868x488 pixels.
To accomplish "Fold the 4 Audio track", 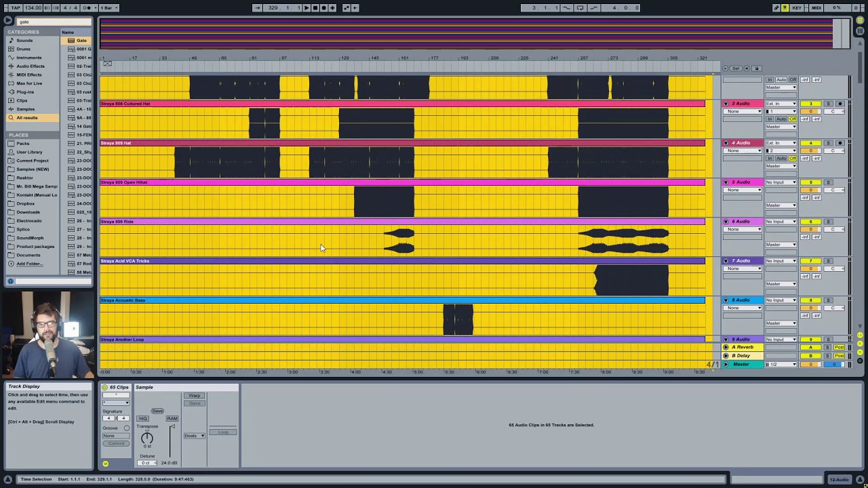I will point(726,143).
